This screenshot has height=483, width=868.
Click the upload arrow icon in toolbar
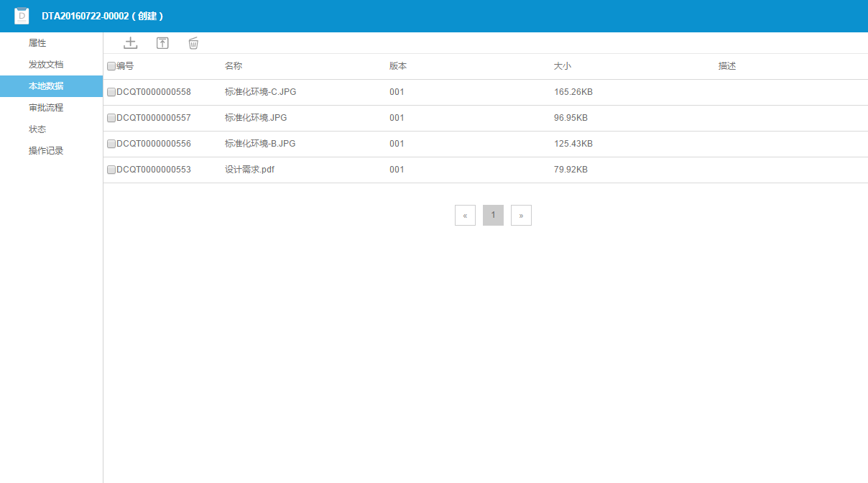[x=162, y=43]
